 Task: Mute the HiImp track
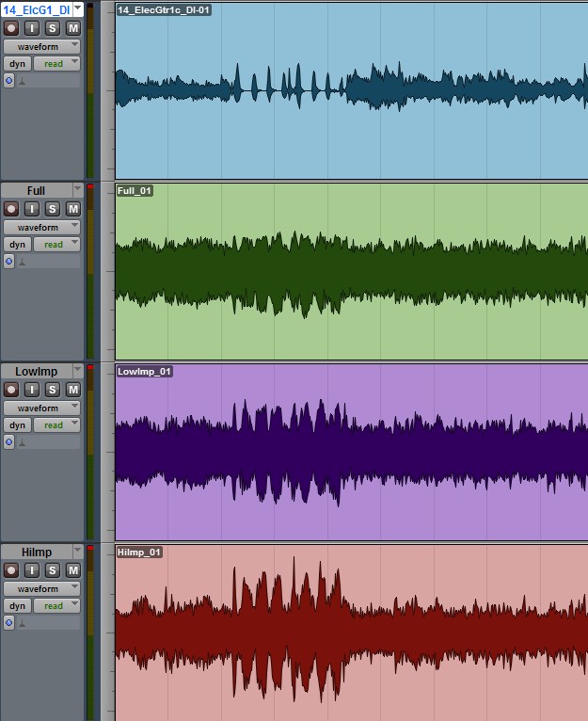(x=72, y=570)
